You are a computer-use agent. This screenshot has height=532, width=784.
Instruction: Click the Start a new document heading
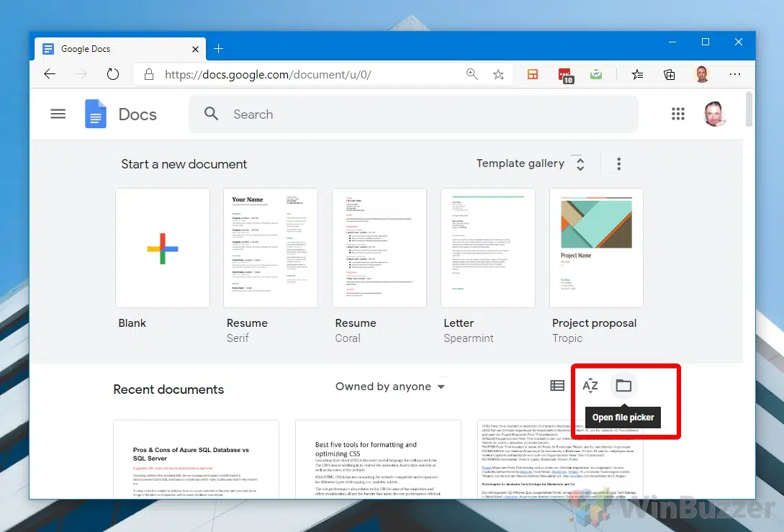tap(184, 164)
